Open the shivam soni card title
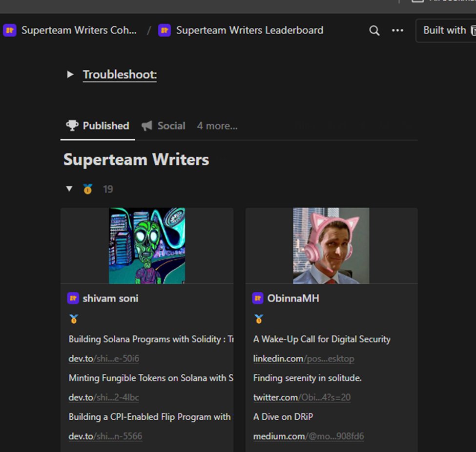The height and width of the screenshot is (452, 476). point(110,298)
